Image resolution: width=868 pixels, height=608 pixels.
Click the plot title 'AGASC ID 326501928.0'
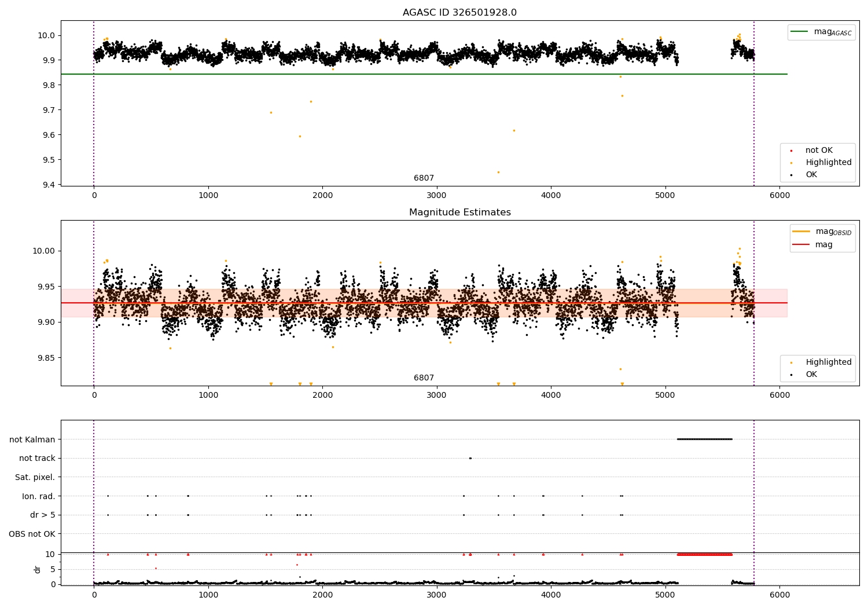[x=459, y=13]
